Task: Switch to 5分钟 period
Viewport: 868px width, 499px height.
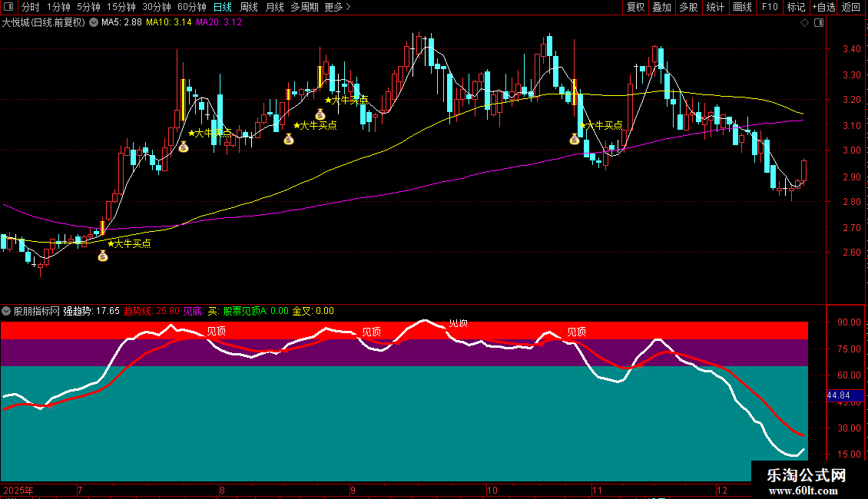Action: (x=88, y=7)
